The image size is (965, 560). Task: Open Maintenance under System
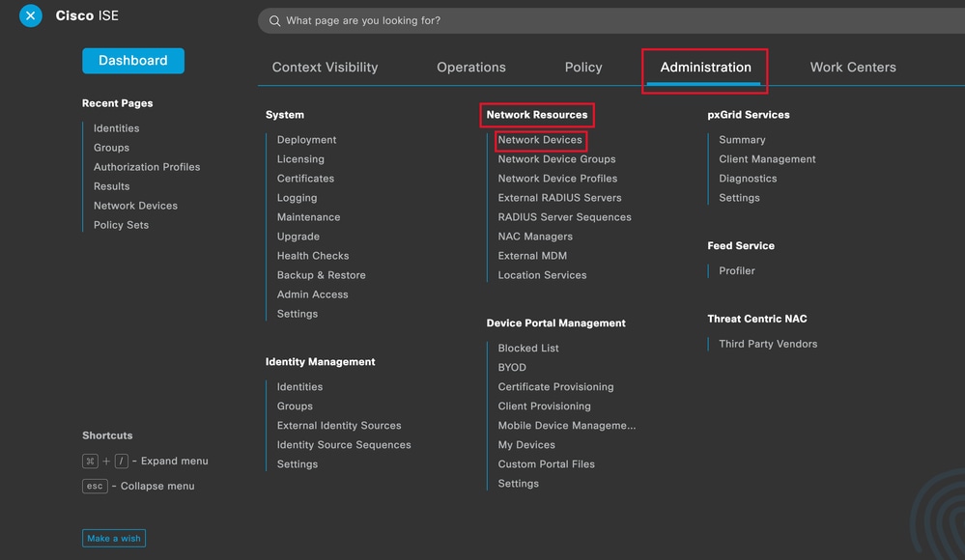(x=308, y=217)
